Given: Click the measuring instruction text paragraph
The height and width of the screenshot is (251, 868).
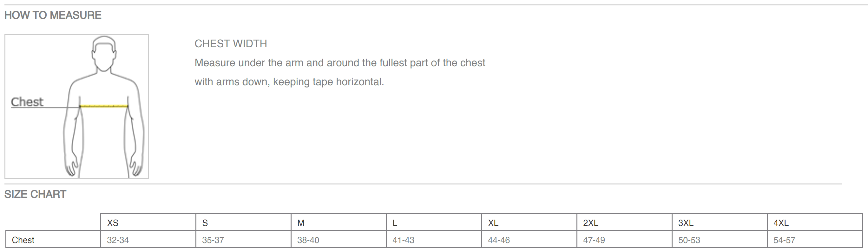Looking at the screenshot, I should point(340,72).
